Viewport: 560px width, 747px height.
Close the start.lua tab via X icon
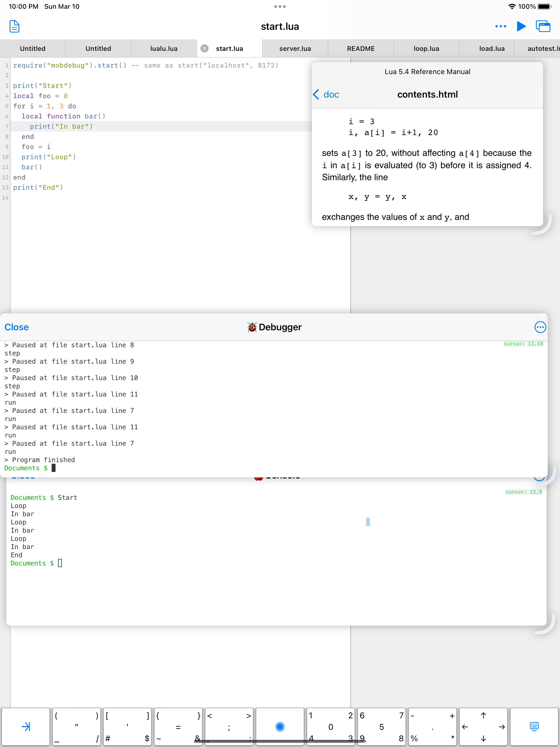204,48
